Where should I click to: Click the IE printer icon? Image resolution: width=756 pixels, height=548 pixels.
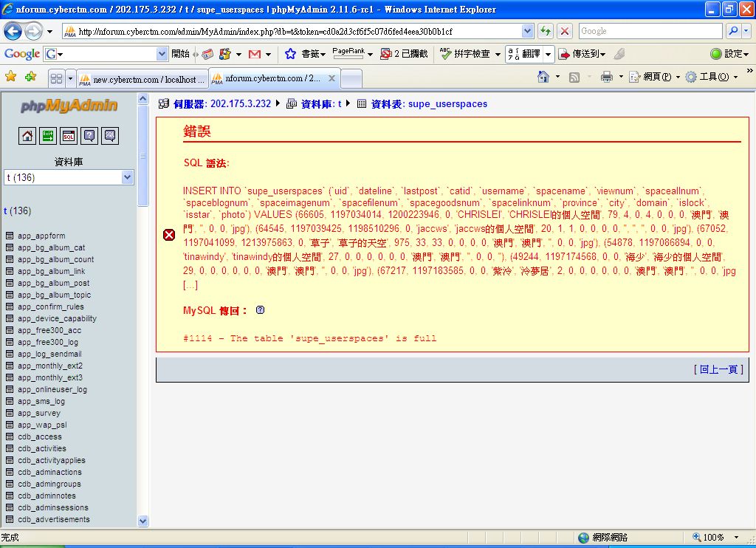click(x=606, y=77)
